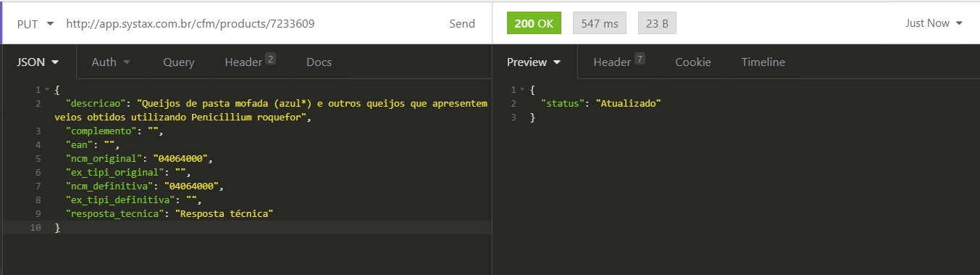Switch to the response Header tab
Viewport: 980px width, 275px height.
click(619, 62)
